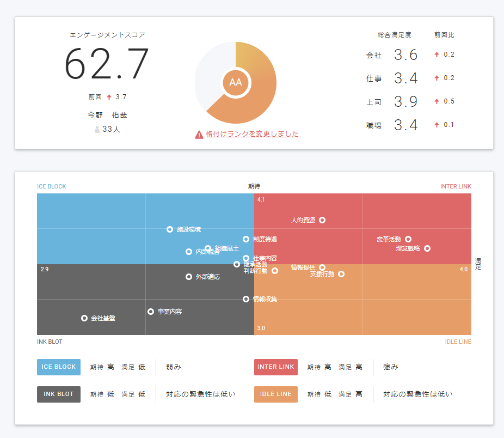504x438 pixels.
Task: Click the INTER LINK label above the chart
Action: point(456,186)
